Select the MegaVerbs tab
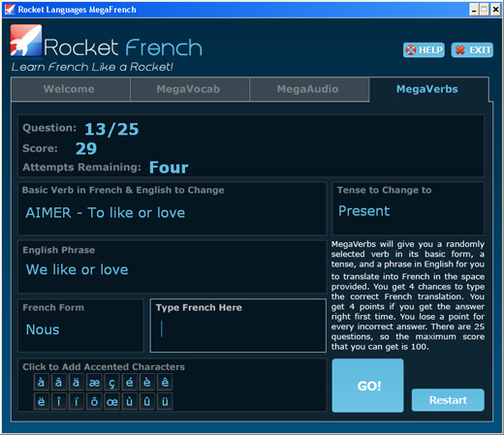The width and height of the screenshot is (504, 435). (428, 89)
